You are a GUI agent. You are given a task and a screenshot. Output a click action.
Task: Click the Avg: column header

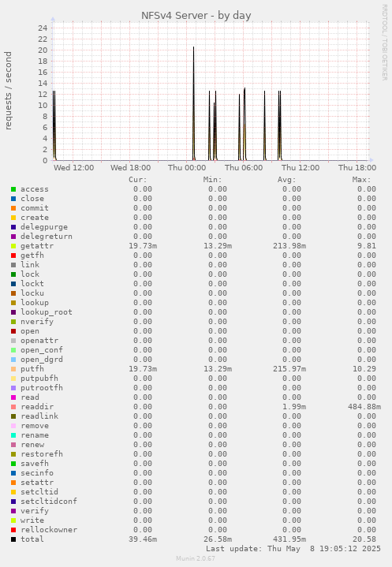pyautogui.click(x=287, y=180)
